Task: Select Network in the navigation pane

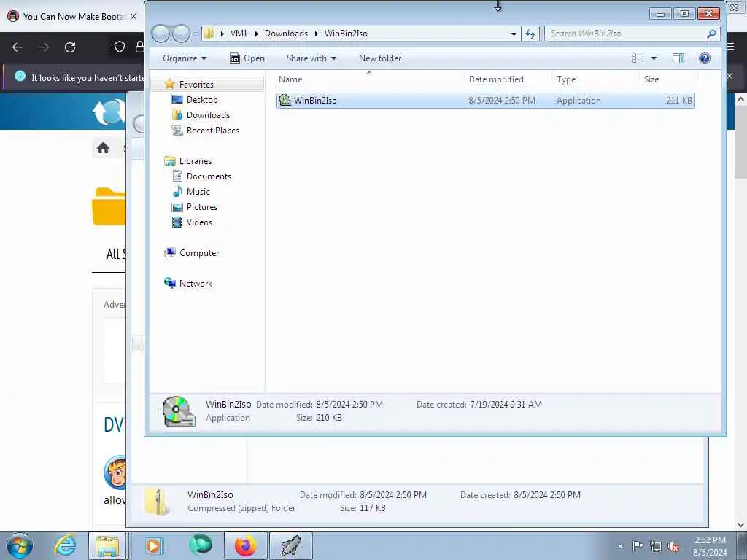Action: tap(196, 284)
